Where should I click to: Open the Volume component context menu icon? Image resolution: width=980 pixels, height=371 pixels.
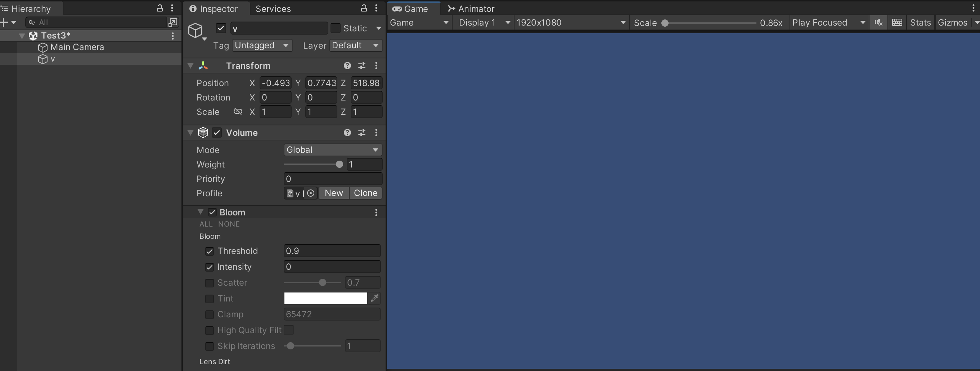pyautogui.click(x=376, y=133)
